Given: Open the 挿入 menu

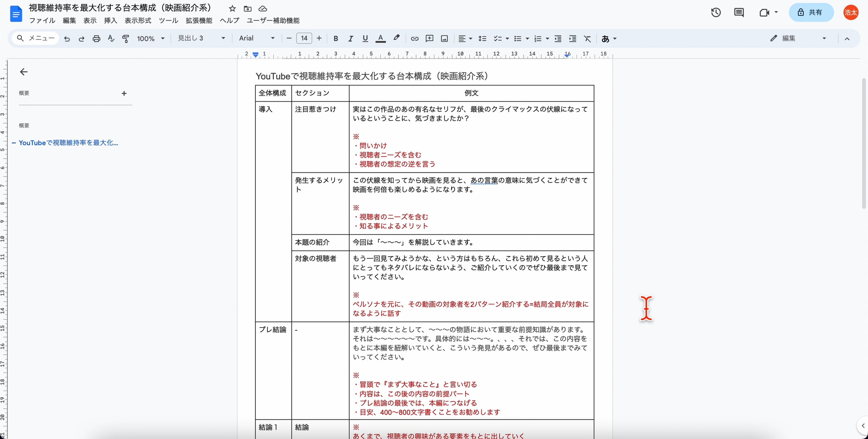Looking at the screenshot, I should tap(110, 21).
